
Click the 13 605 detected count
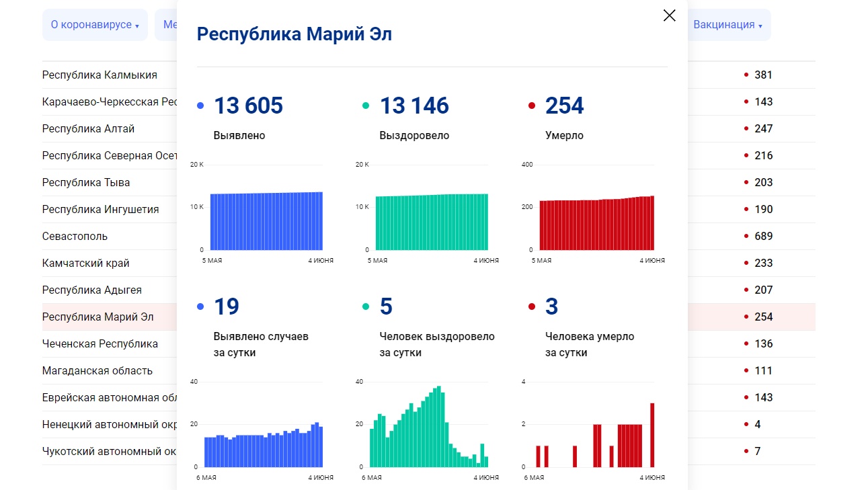[x=248, y=106]
